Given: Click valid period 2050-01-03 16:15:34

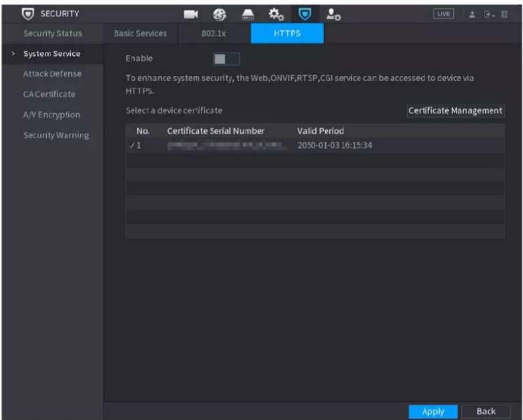Looking at the screenshot, I should tap(335, 146).
